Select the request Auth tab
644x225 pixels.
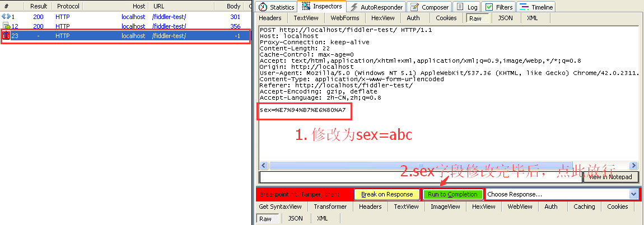[x=413, y=18]
